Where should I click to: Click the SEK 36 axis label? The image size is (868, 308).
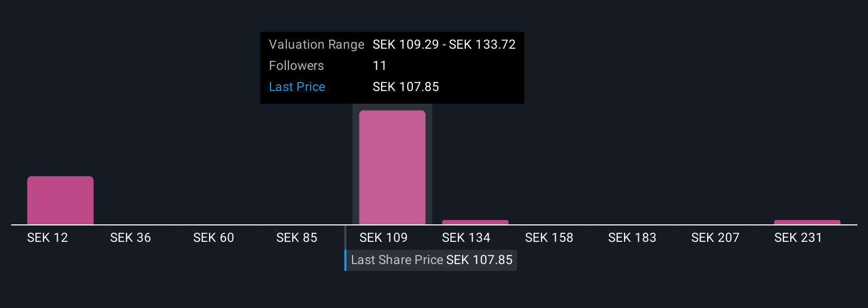tap(130, 238)
